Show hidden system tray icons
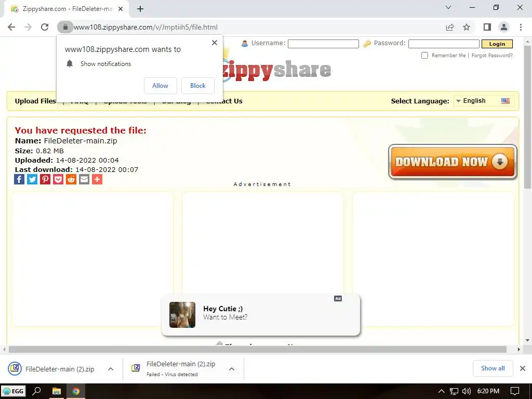 point(442,391)
